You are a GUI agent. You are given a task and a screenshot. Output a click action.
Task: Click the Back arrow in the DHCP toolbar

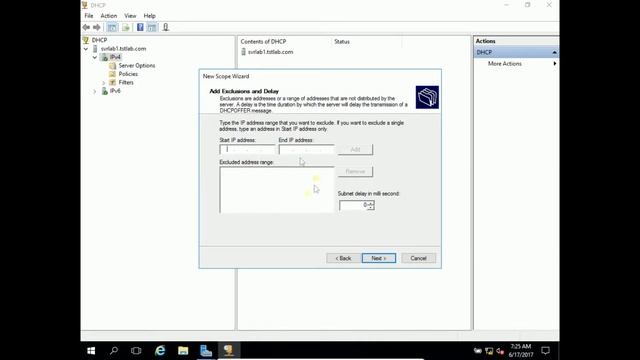[86, 27]
